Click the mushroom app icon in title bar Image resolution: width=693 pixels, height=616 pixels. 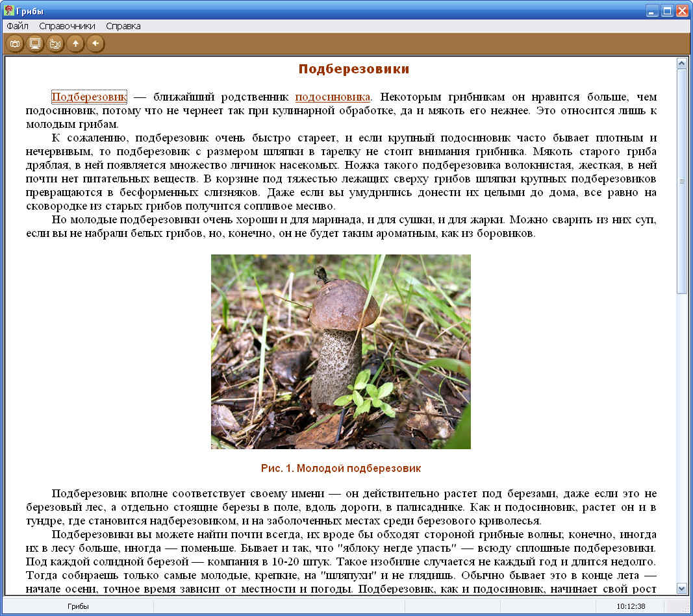[9, 11]
